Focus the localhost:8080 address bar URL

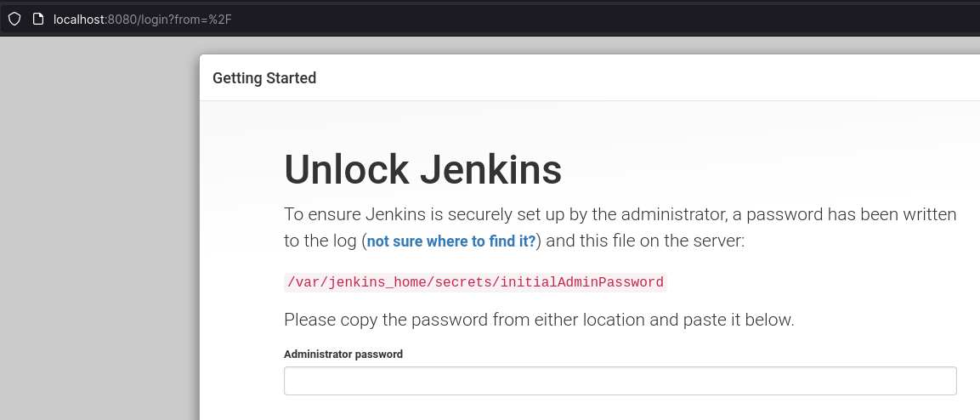point(143,20)
